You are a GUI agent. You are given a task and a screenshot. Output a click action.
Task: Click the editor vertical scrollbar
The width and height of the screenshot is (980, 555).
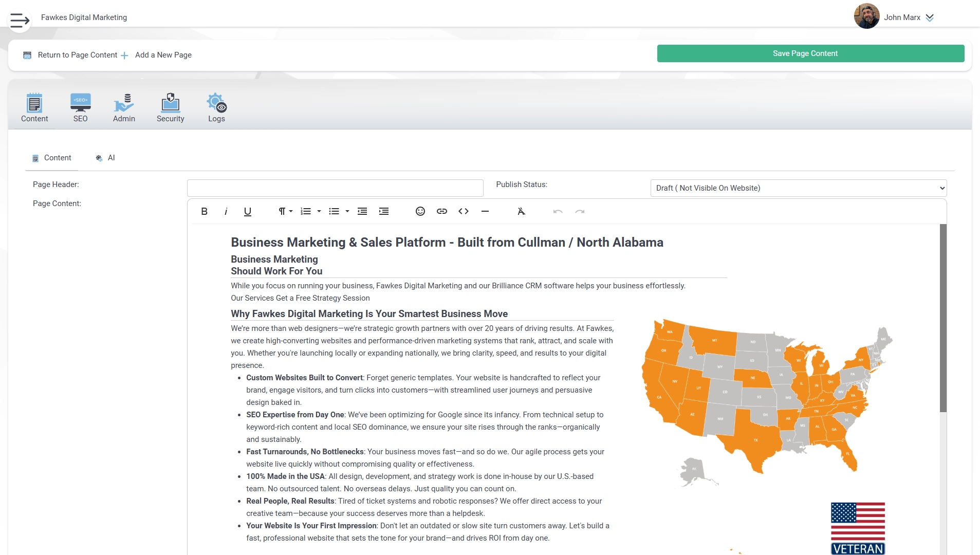[943, 318]
